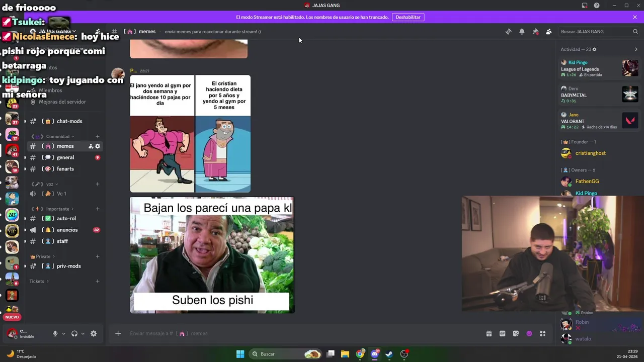Add a channel to Tickets category

coord(98,281)
